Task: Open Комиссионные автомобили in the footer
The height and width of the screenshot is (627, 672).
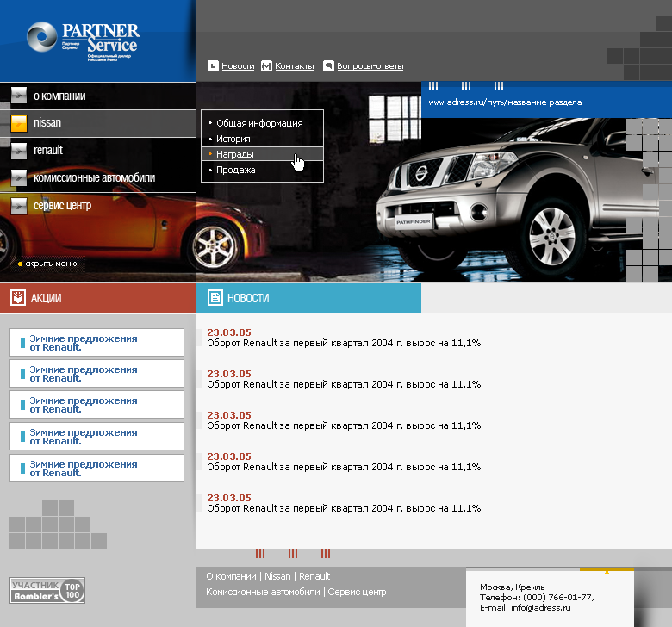Action: 263,592
